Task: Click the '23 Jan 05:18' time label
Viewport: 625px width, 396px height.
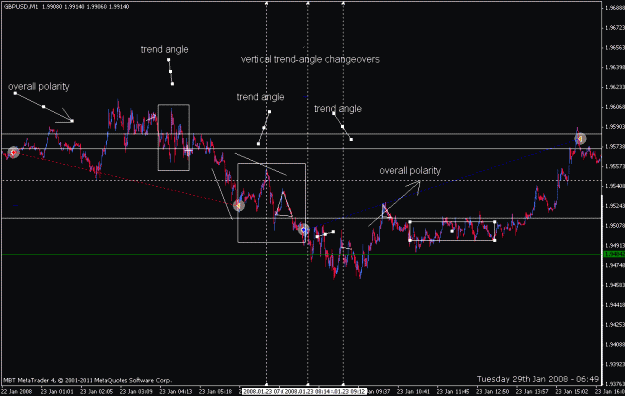Action: (x=215, y=392)
